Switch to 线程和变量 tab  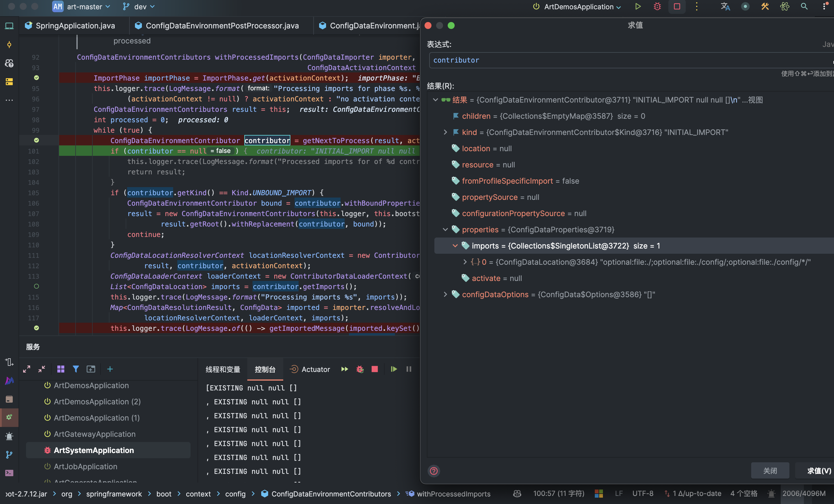[x=223, y=369]
